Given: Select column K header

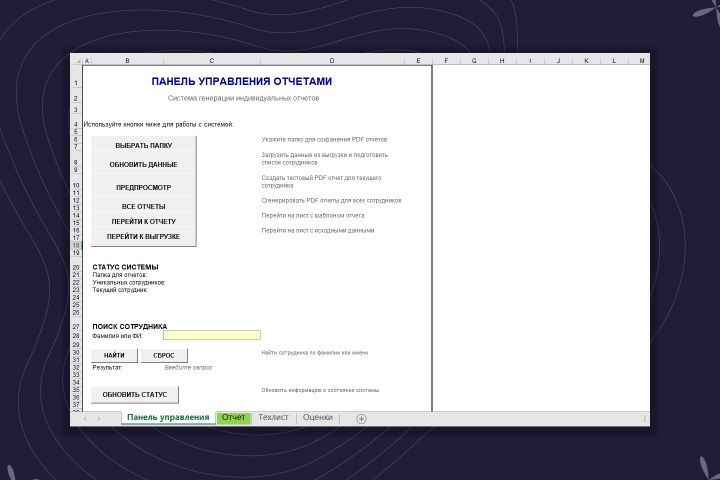Looking at the screenshot, I should 586,61.
